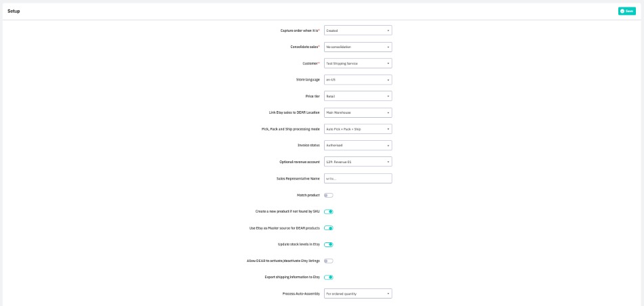This screenshot has width=644, height=306.
Task: Expand the Consolidate sales dropdown
Action: coord(358,47)
